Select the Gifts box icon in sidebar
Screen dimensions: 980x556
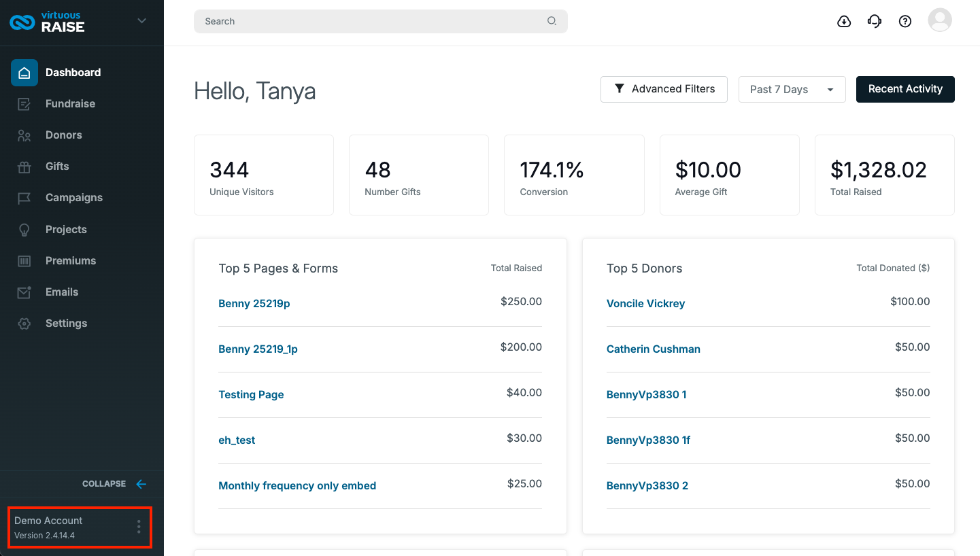[x=24, y=167]
